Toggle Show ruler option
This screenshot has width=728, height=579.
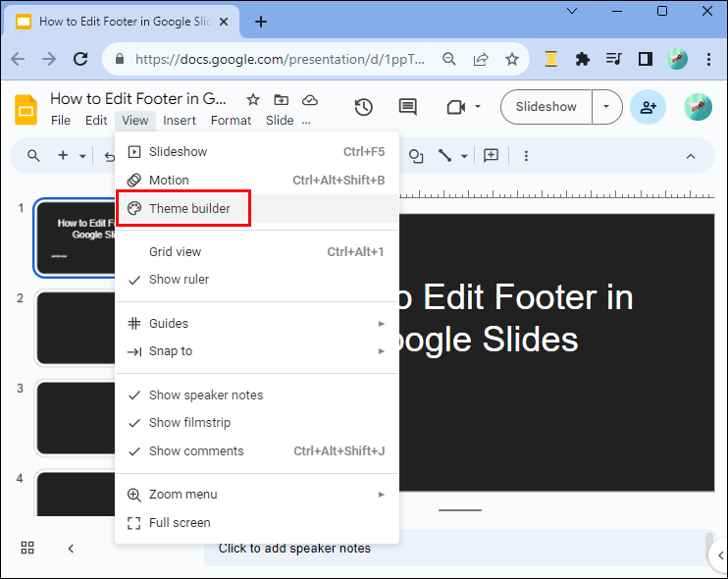tap(179, 280)
